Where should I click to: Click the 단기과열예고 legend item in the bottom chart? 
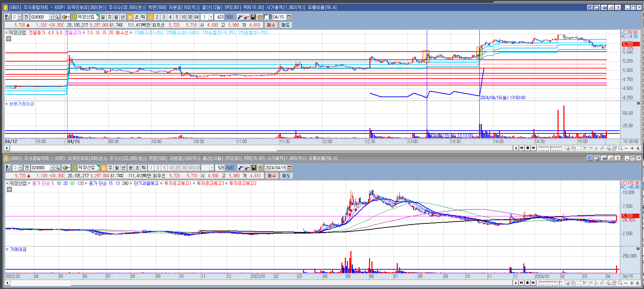(x=146, y=183)
